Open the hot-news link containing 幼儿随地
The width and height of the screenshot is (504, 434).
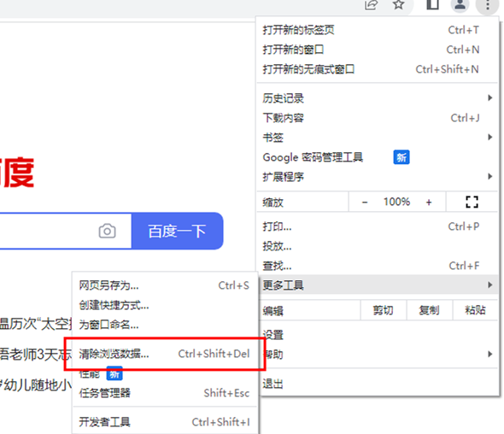36,384
